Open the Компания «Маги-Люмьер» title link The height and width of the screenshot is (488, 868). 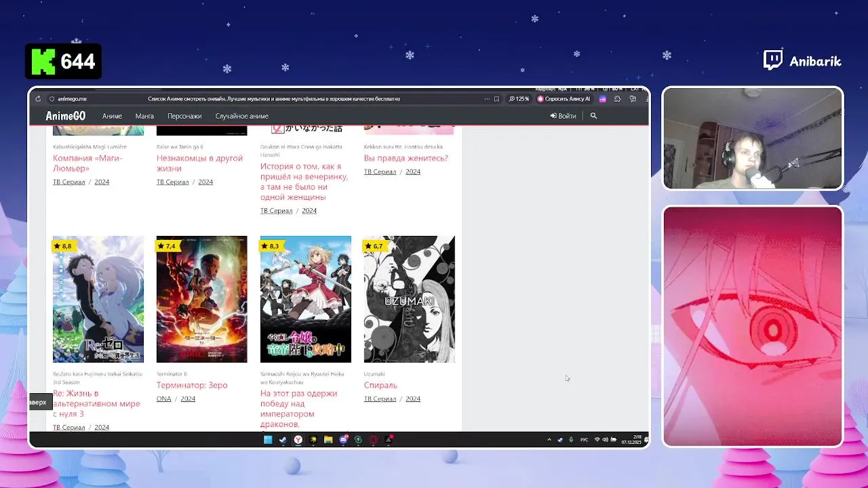point(87,163)
